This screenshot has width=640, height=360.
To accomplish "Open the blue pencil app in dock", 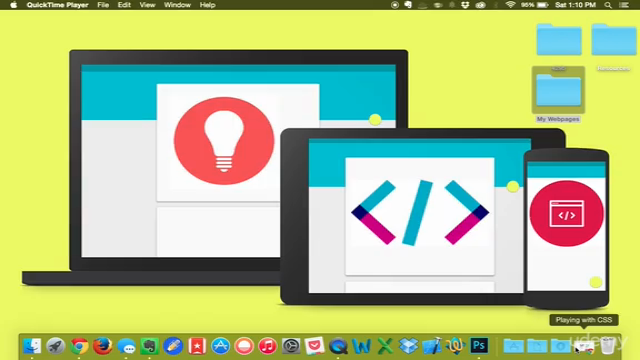I will (x=173, y=346).
